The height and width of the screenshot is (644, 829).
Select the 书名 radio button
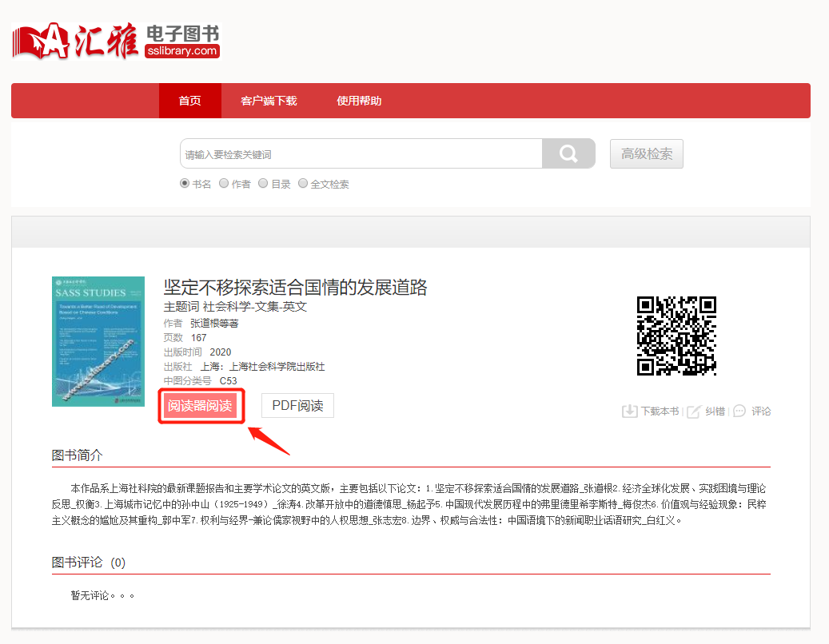click(185, 184)
